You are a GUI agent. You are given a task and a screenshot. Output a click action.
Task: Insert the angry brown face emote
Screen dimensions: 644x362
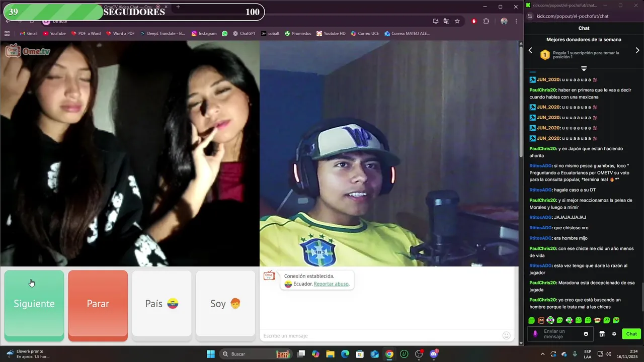(x=541, y=320)
